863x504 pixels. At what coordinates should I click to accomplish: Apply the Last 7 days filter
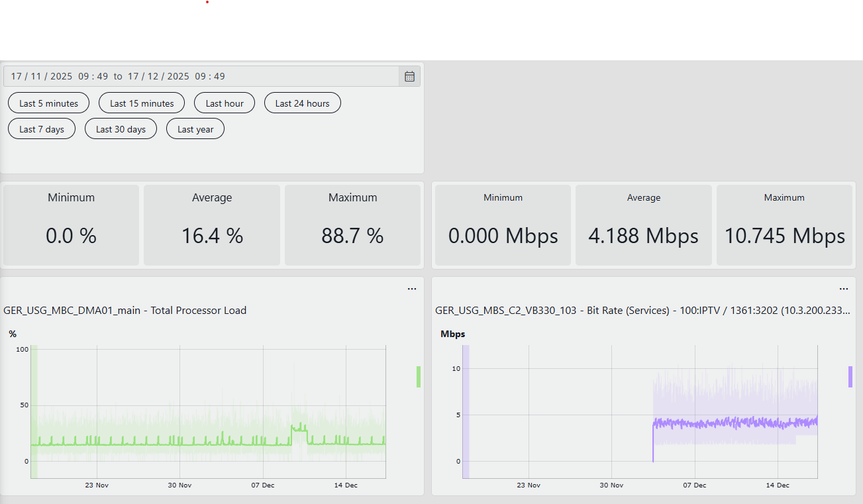point(42,129)
